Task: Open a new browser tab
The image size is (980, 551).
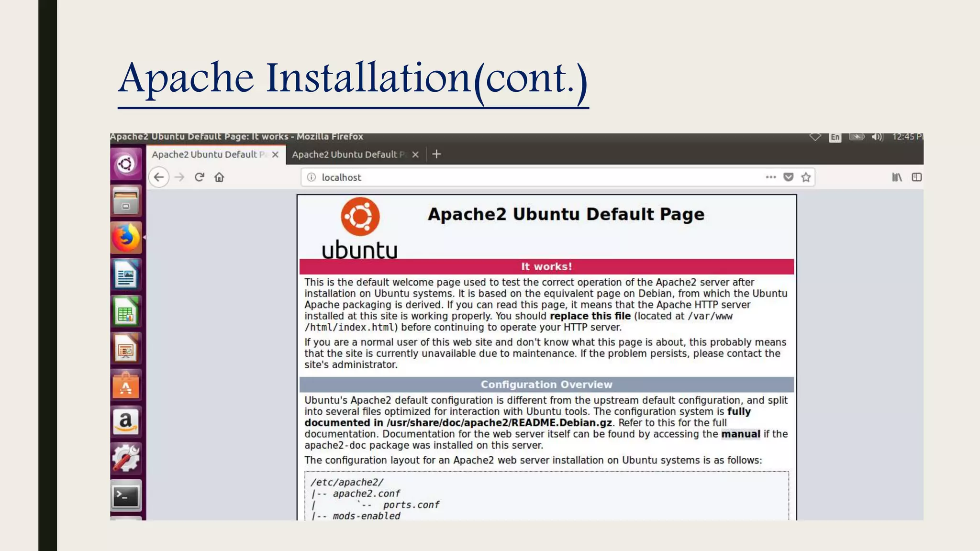Action: [436, 154]
